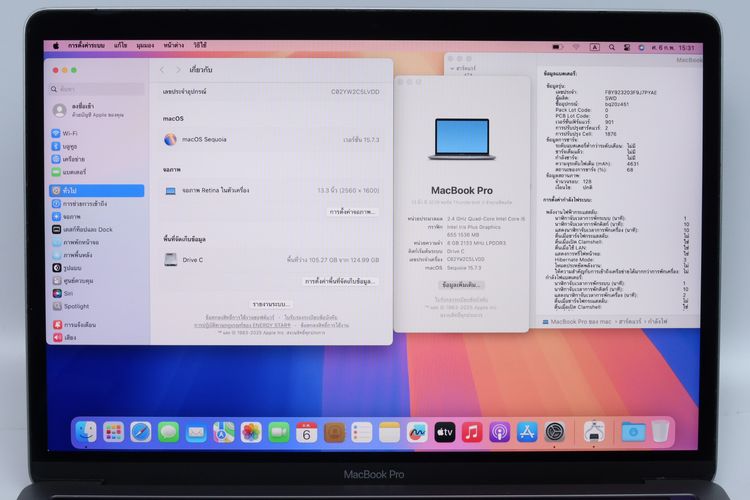Click More Info button in MacBook Pro window
This screenshot has width=750, height=500.
[461, 285]
